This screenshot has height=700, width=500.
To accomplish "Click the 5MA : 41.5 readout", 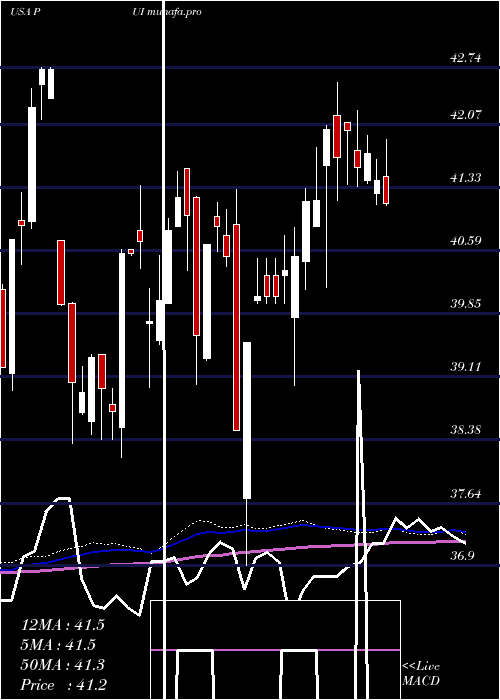I will click(58, 645).
